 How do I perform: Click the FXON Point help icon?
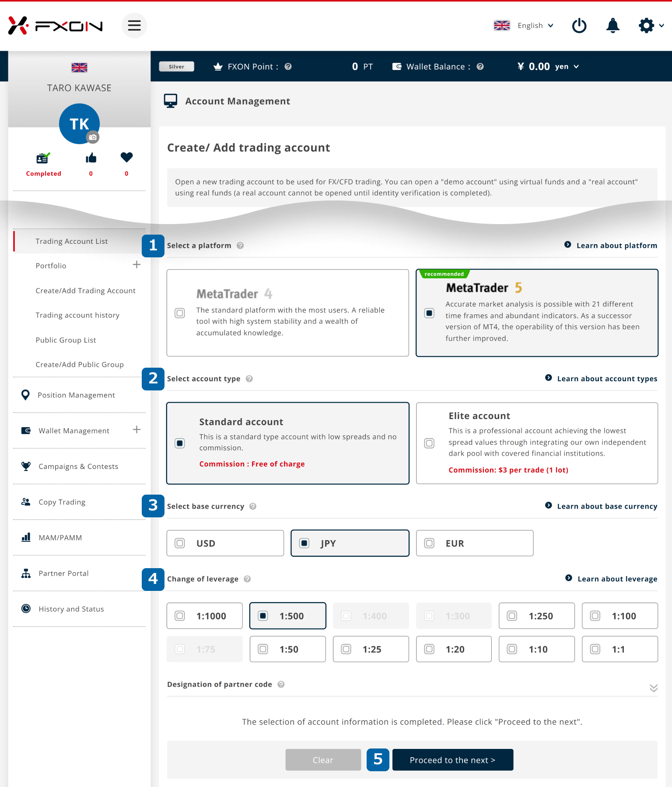click(288, 67)
